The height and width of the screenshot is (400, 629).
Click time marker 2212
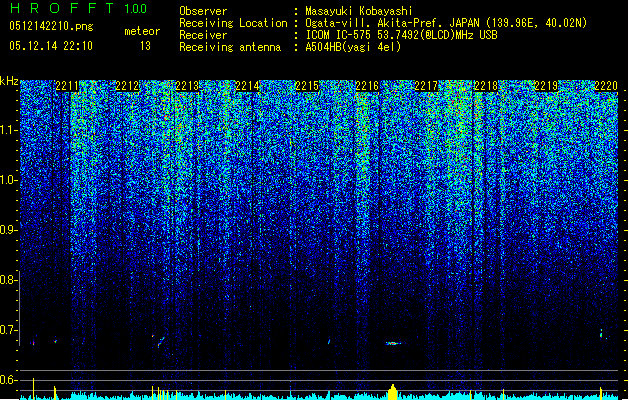127,86
